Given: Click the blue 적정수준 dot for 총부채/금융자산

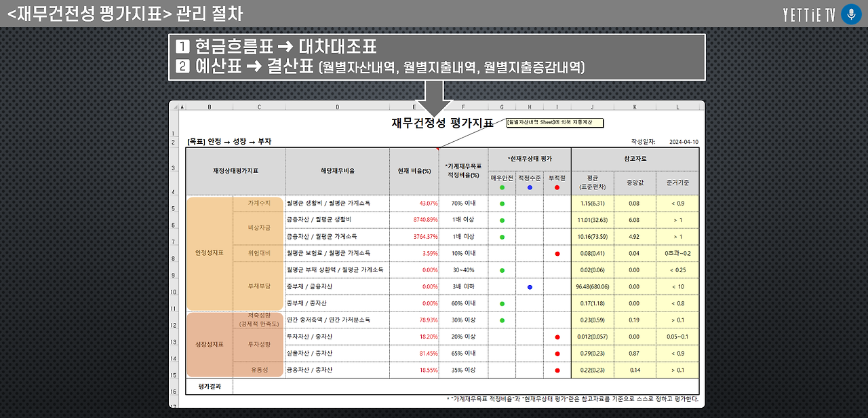Looking at the screenshot, I should (530, 286).
